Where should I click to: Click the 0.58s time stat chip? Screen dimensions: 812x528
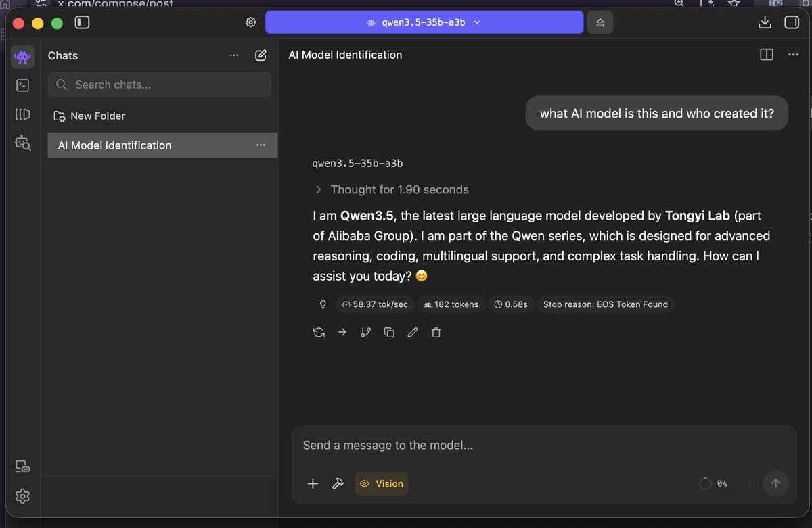pos(511,304)
